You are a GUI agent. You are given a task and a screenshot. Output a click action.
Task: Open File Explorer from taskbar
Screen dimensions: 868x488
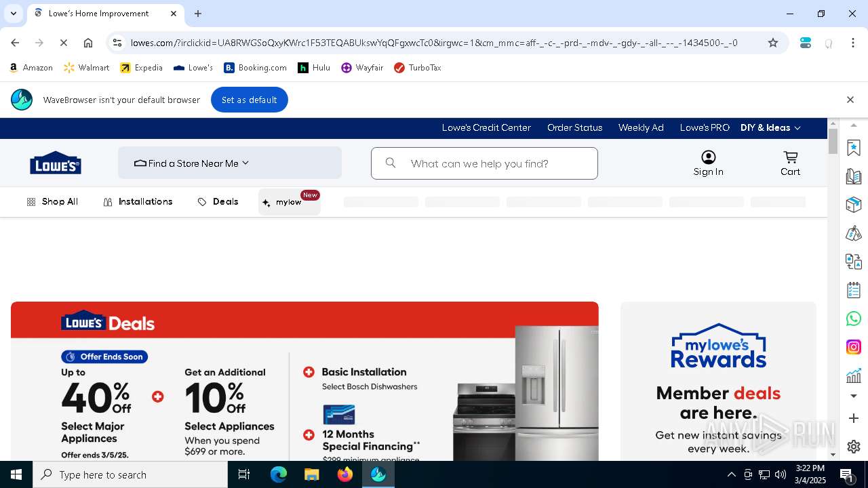312,474
